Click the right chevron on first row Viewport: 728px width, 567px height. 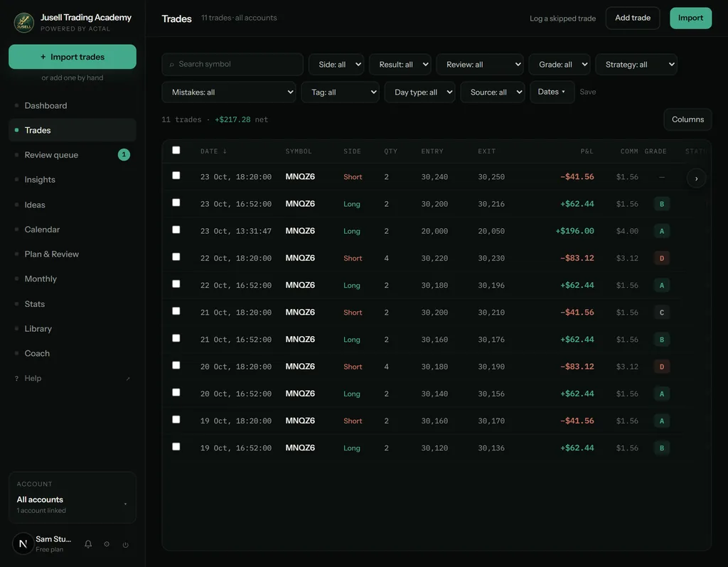[x=696, y=178]
